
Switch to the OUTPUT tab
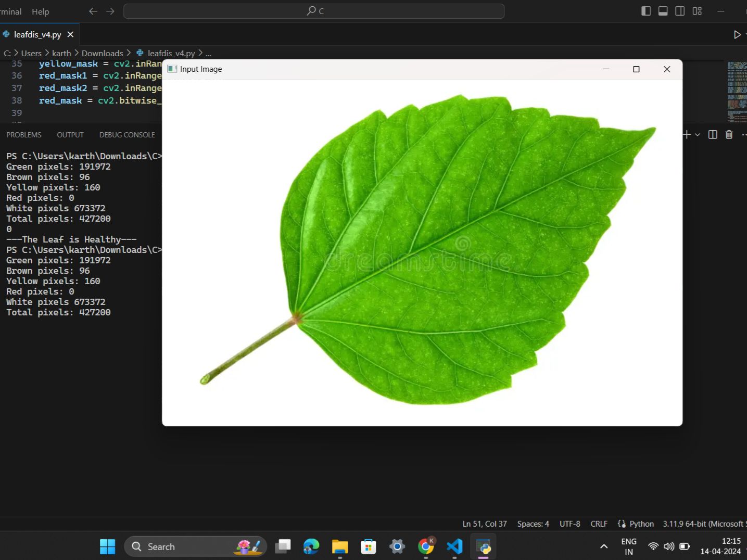pos(70,134)
